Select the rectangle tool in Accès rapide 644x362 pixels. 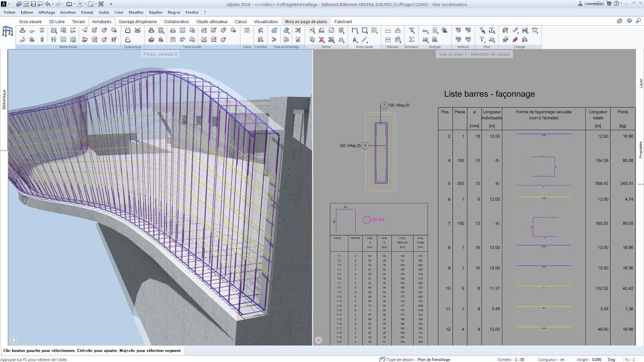[365, 30]
